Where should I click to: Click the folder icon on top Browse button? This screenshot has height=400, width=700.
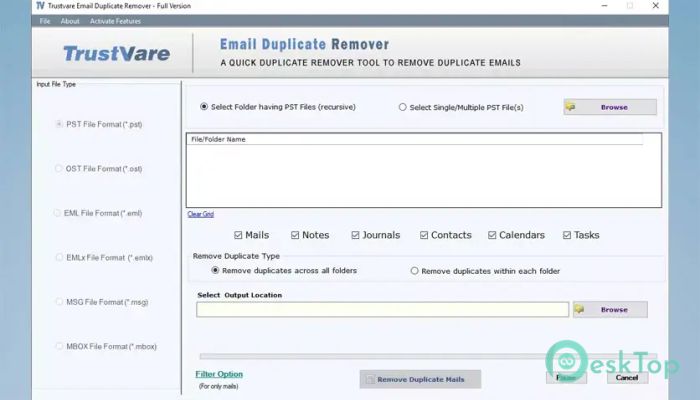571,107
